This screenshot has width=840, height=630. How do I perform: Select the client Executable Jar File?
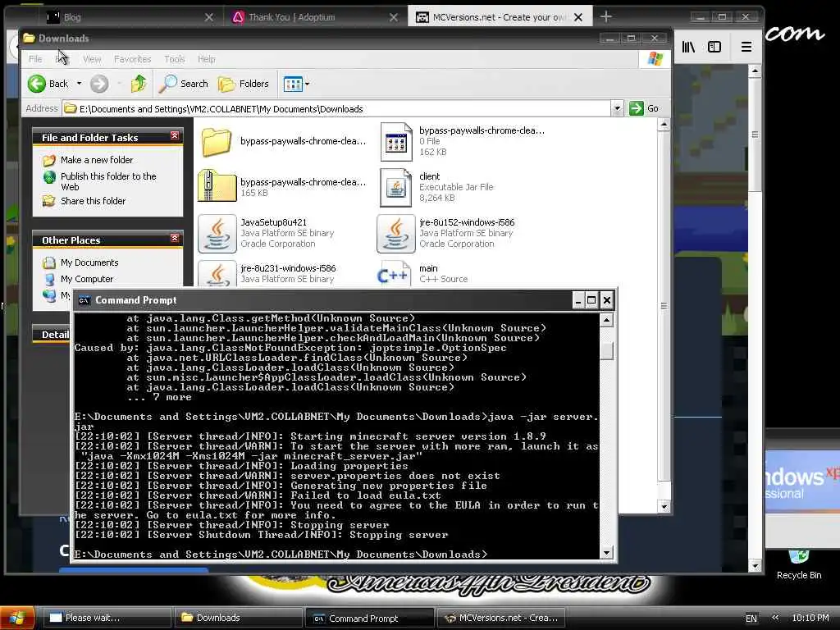(x=396, y=188)
